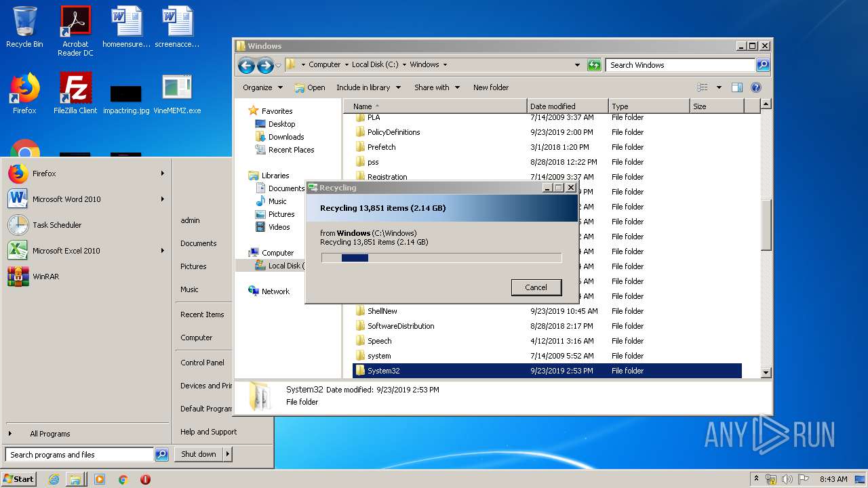Sort by the Date modified column

tap(567, 106)
